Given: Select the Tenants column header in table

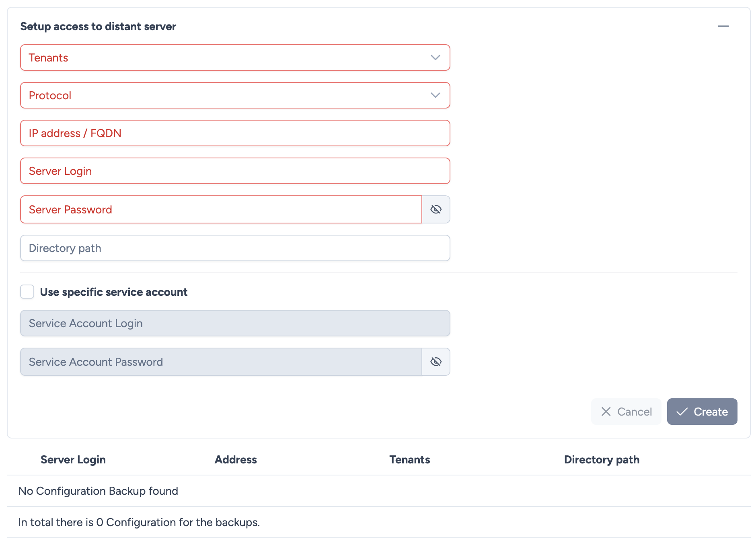Looking at the screenshot, I should [409, 459].
